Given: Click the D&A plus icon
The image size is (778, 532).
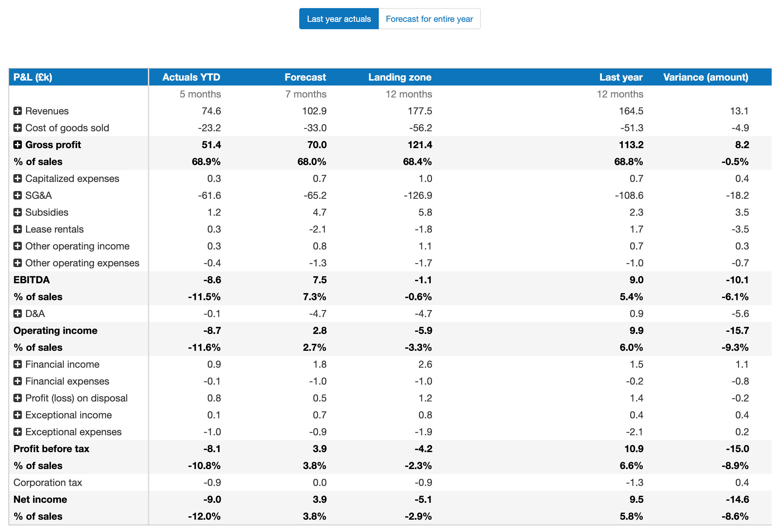Looking at the screenshot, I should point(18,314).
